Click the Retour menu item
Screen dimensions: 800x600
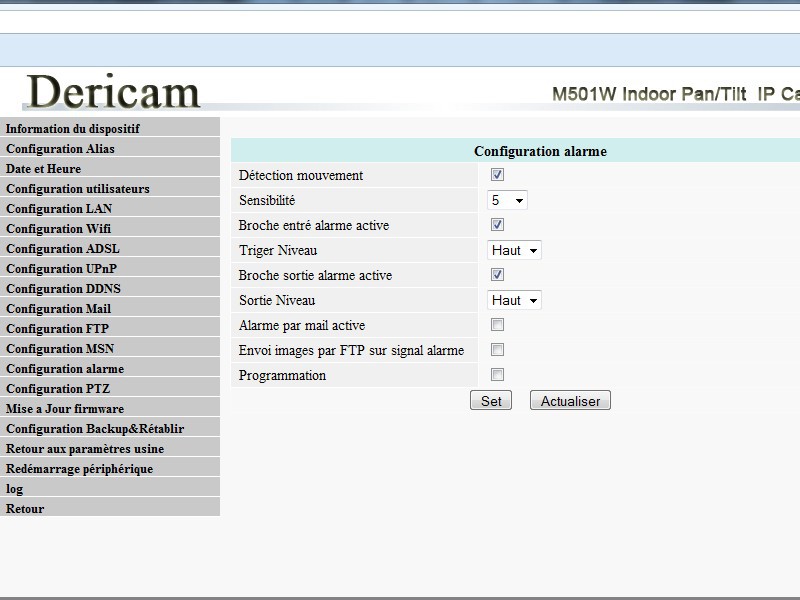(x=110, y=507)
